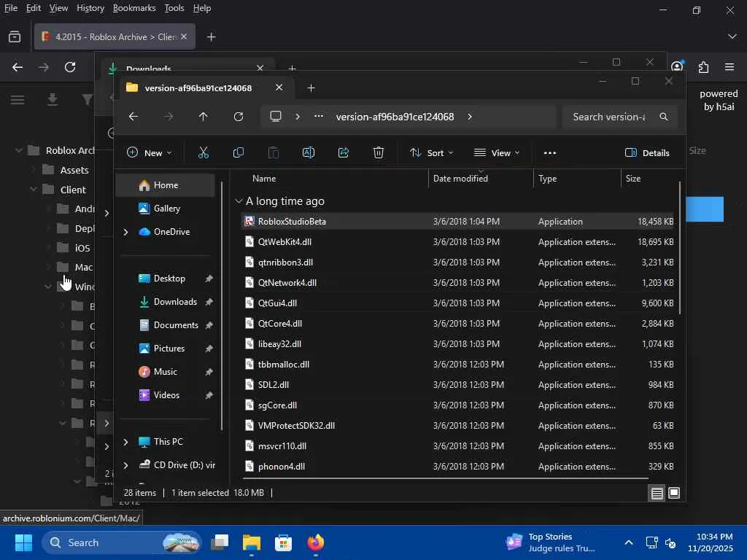Open Firefox account profile icon

click(x=677, y=66)
